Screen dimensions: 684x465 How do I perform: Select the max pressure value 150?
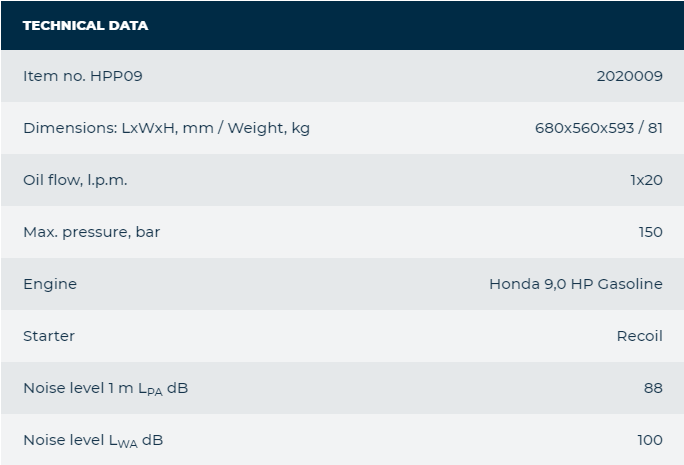[x=650, y=232]
